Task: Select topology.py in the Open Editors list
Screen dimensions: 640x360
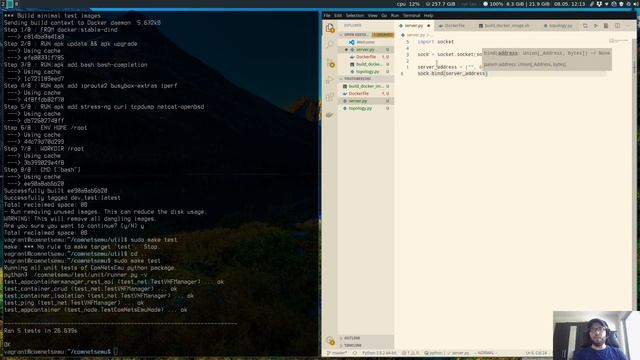Action: (x=367, y=71)
